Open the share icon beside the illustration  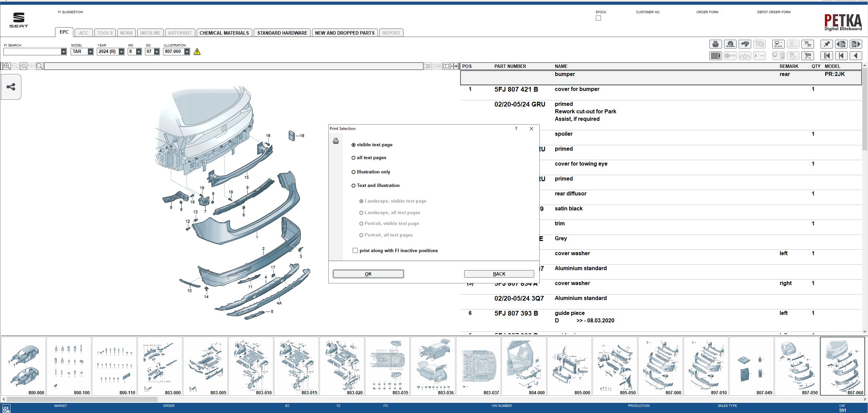tap(11, 87)
